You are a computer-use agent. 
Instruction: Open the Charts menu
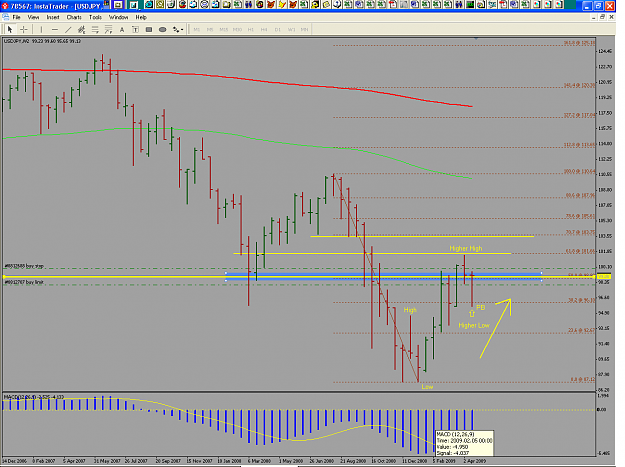[74, 17]
